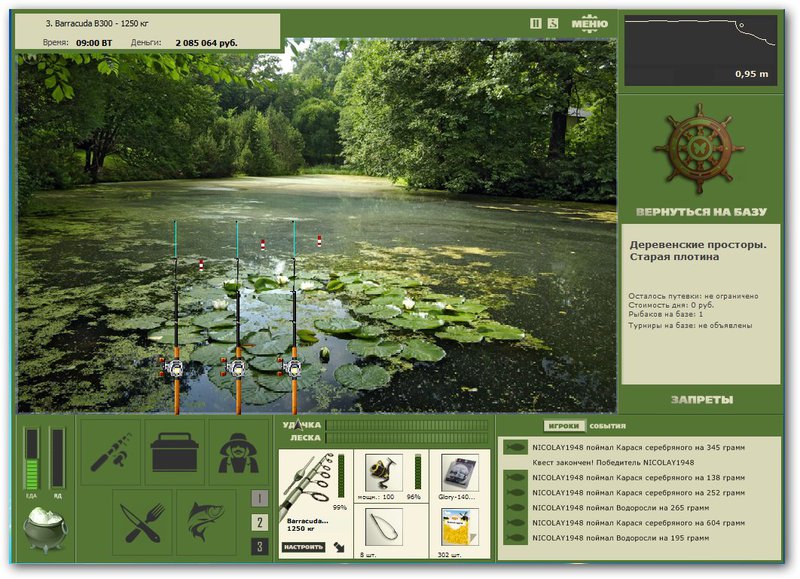The width and height of the screenshot is (800, 579).
Task: Click the diagonal arrow next to НАСТРОИТЬ
Action: 339,547
